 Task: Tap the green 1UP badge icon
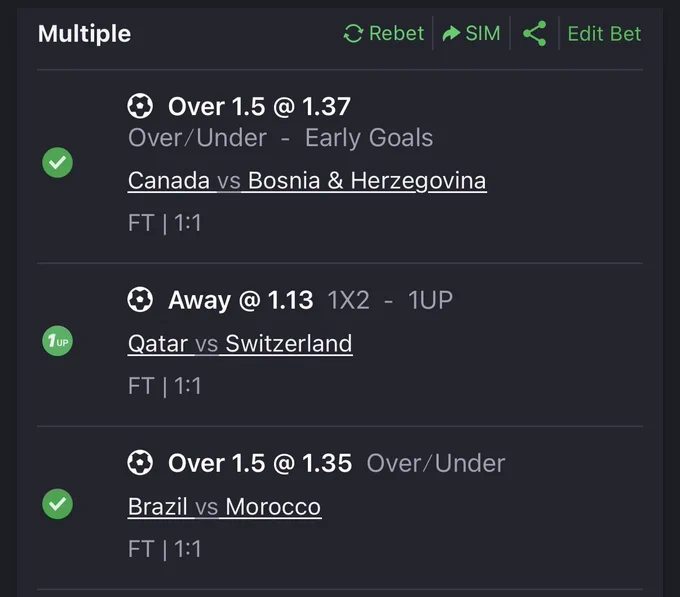[57, 341]
